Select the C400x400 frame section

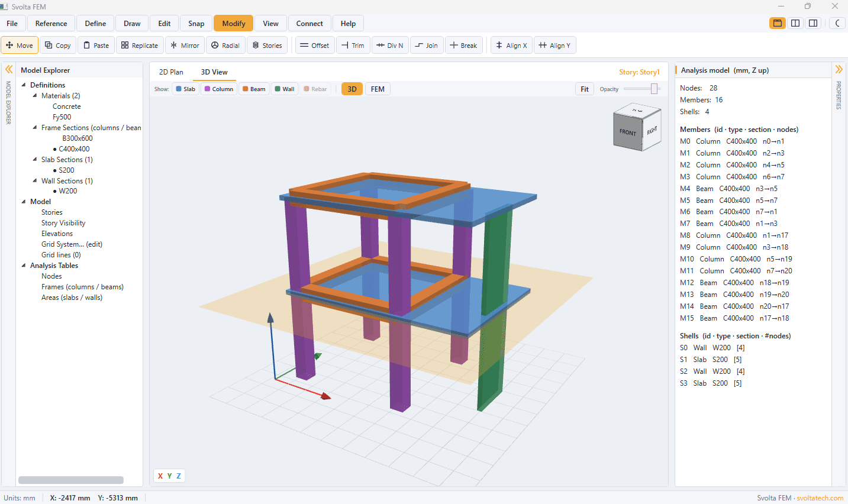pyautogui.click(x=74, y=149)
